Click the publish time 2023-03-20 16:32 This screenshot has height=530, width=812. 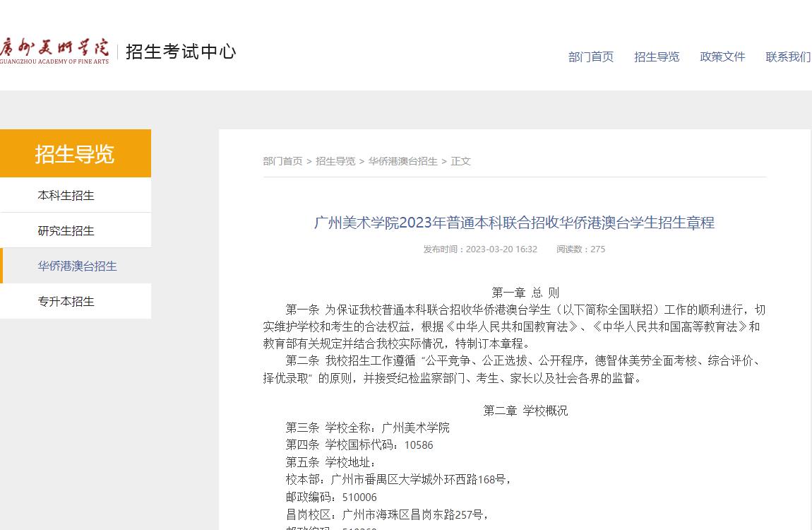pyautogui.click(x=480, y=249)
